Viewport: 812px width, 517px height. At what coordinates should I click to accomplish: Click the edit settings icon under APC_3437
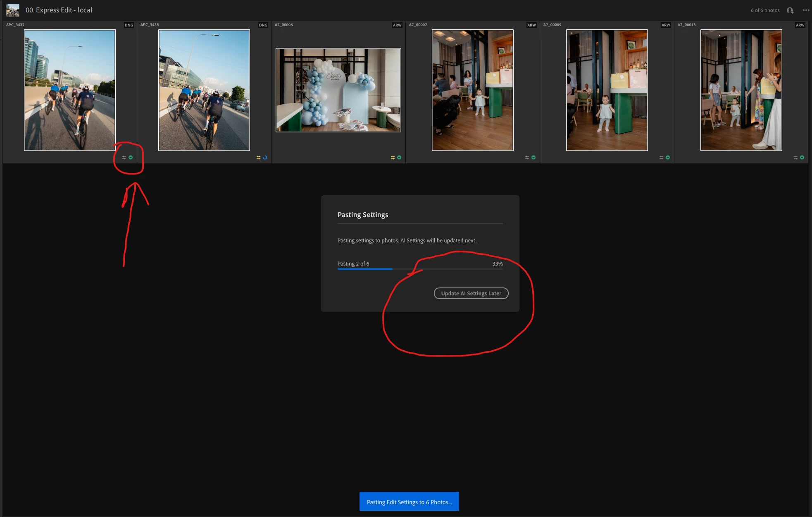coord(124,158)
